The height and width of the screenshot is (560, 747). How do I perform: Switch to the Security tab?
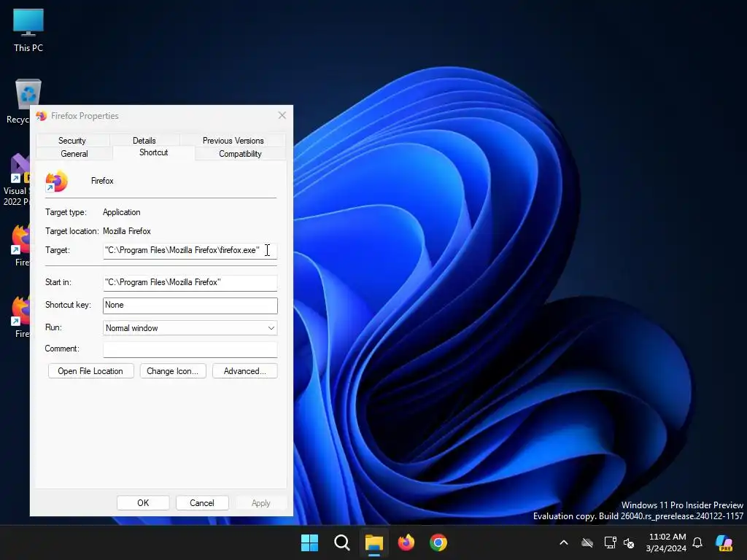pos(72,141)
